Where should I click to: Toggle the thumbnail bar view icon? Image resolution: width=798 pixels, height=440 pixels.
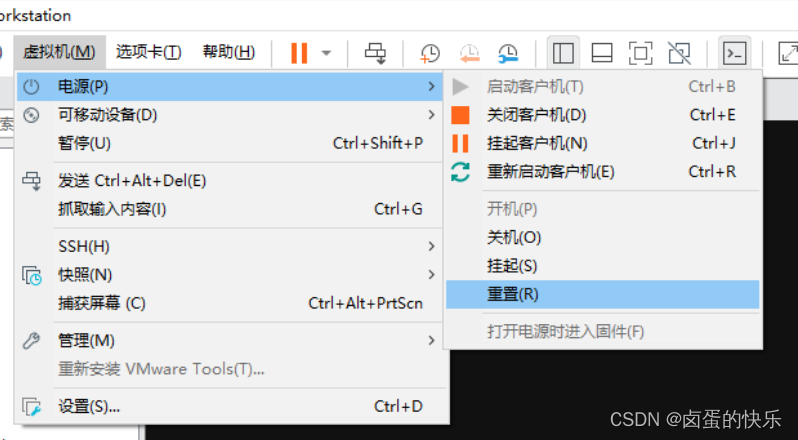coord(602,53)
